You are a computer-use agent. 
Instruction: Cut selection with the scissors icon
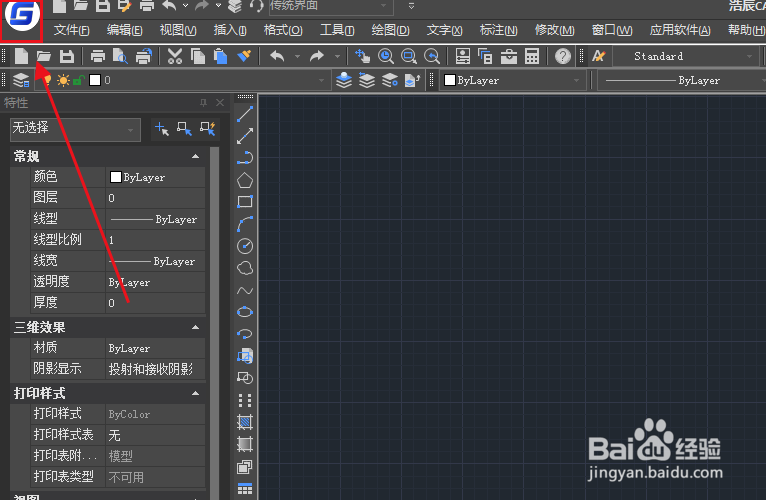coord(175,56)
